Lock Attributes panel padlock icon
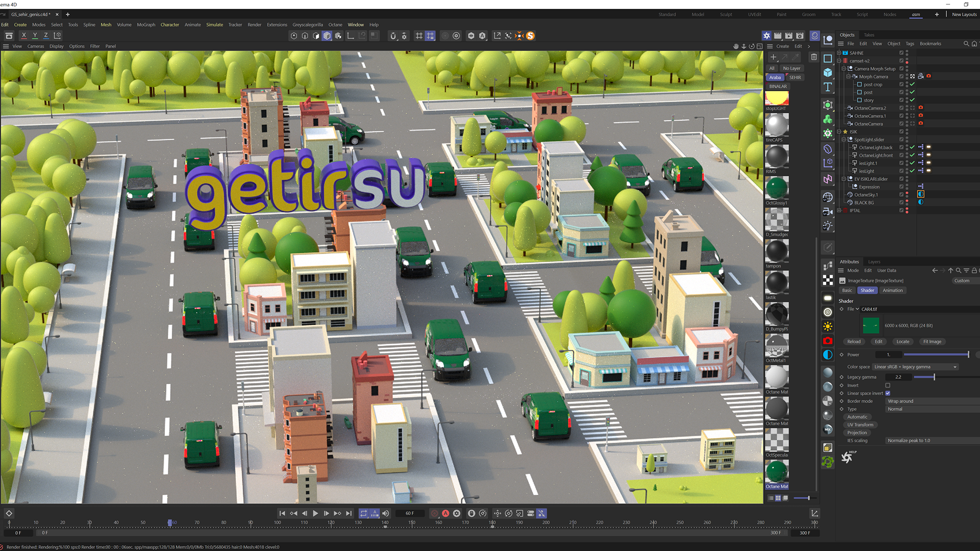This screenshot has height=551, width=980. (x=974, y=270)
